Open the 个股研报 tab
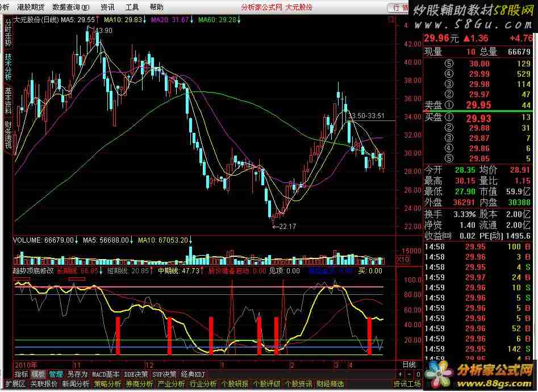 coord(235,383)
